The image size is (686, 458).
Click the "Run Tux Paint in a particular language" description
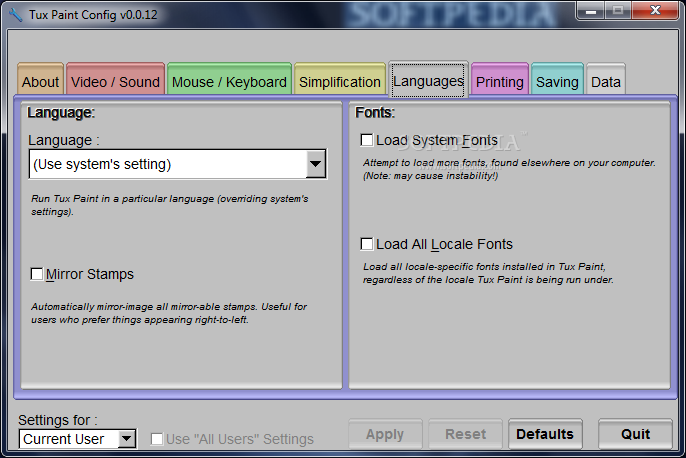coord(170,205)
